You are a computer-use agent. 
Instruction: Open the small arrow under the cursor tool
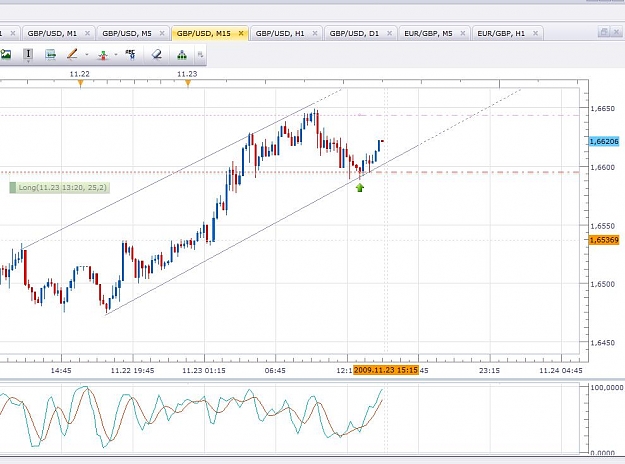coord(28,62)
